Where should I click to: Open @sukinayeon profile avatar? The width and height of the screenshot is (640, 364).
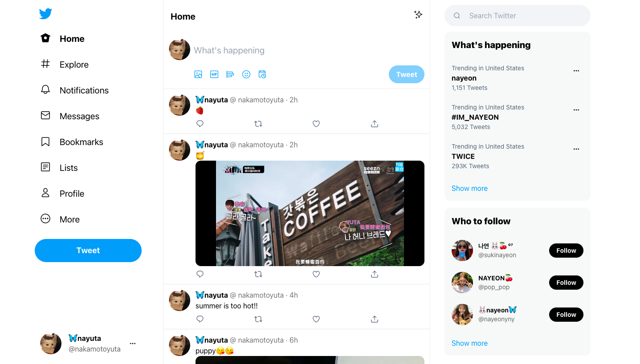(x=462, y=251)
